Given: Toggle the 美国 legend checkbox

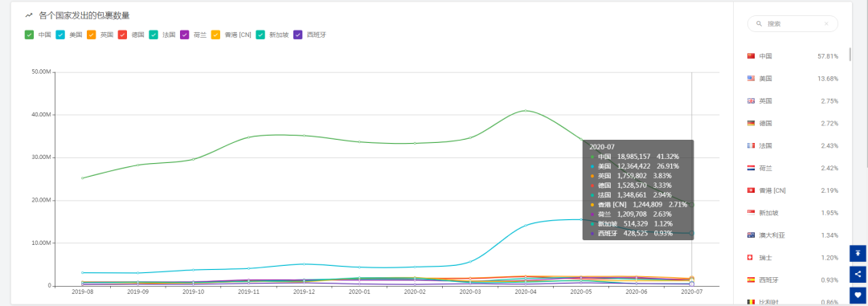Looking at the screenshot, I should [60, 35].
